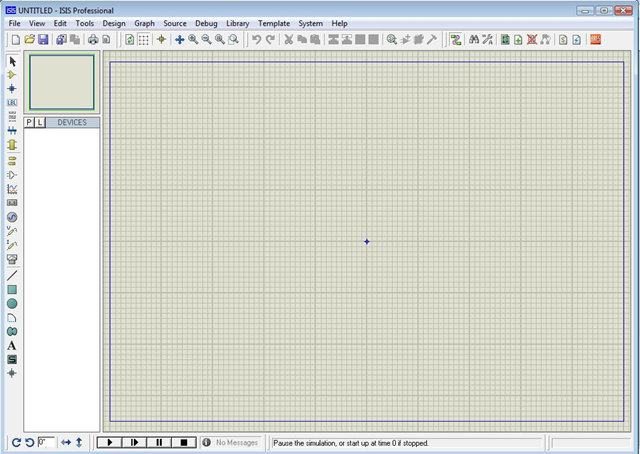Click the overview window thumbnail
Screen dimensions: 640x454
pos(62,82)
